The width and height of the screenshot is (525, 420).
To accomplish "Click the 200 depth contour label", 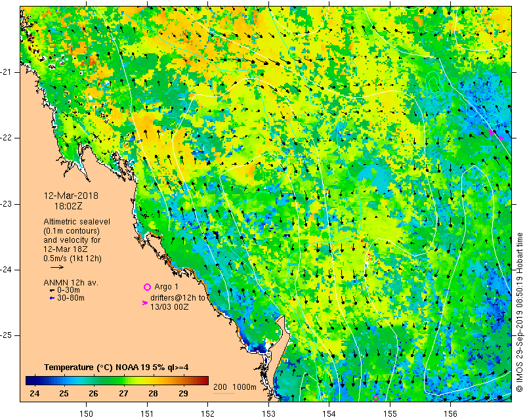I will (220, 387).
